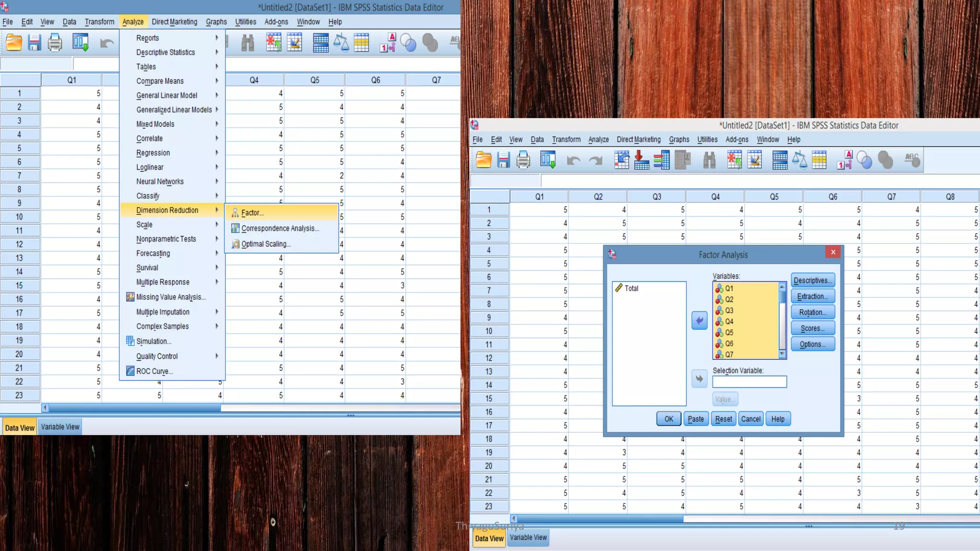Open Correspondence Analysis... menu entry
This screenshot has width=980, height=551.
click(x=280, y=228)
